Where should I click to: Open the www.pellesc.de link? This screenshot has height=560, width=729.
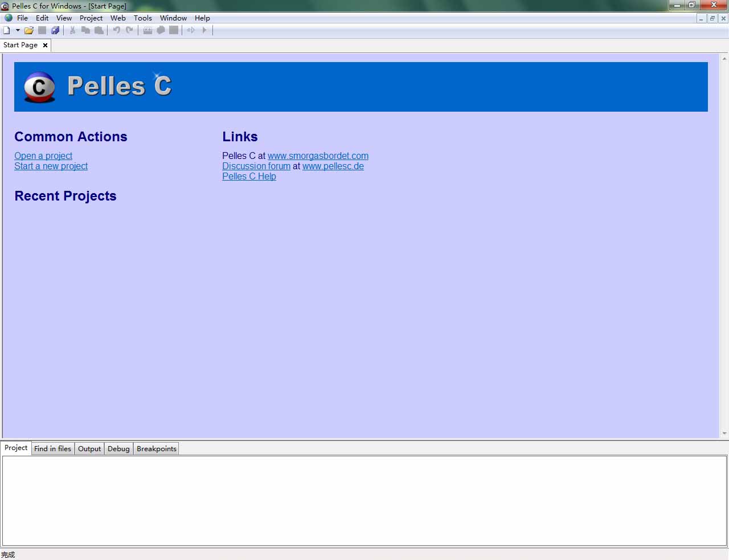point(333,166)
